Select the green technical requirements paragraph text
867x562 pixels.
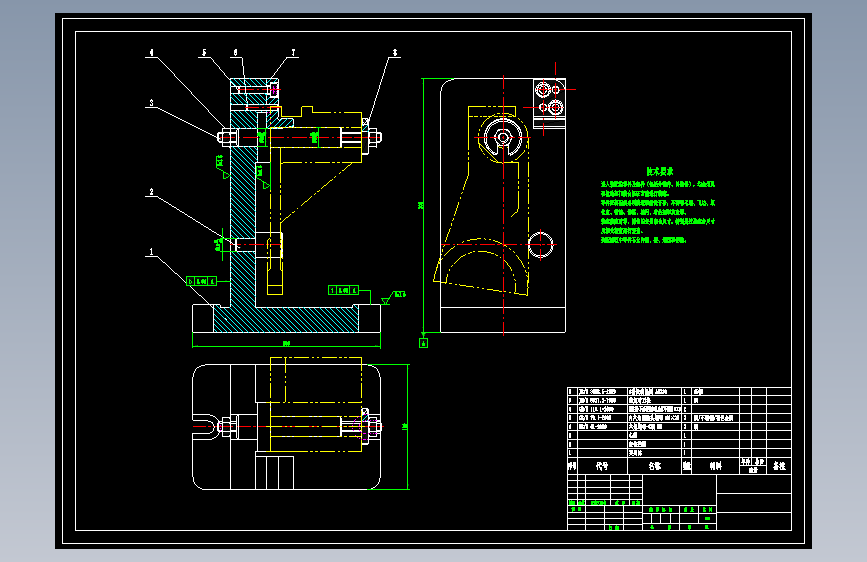click(x=658, y=212)
